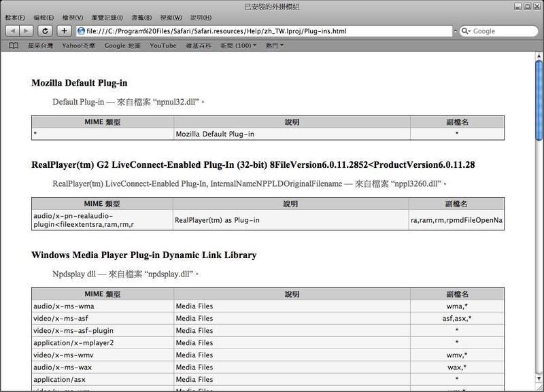Screen dimensions: 544x392
Task: Click the vertical scrollbar thumb
Action: (539, 101)
